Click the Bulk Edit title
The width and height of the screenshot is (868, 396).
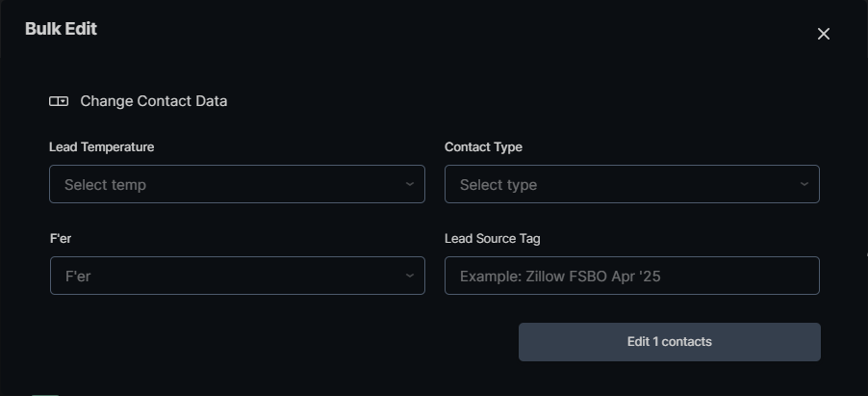tap(61, 29)
